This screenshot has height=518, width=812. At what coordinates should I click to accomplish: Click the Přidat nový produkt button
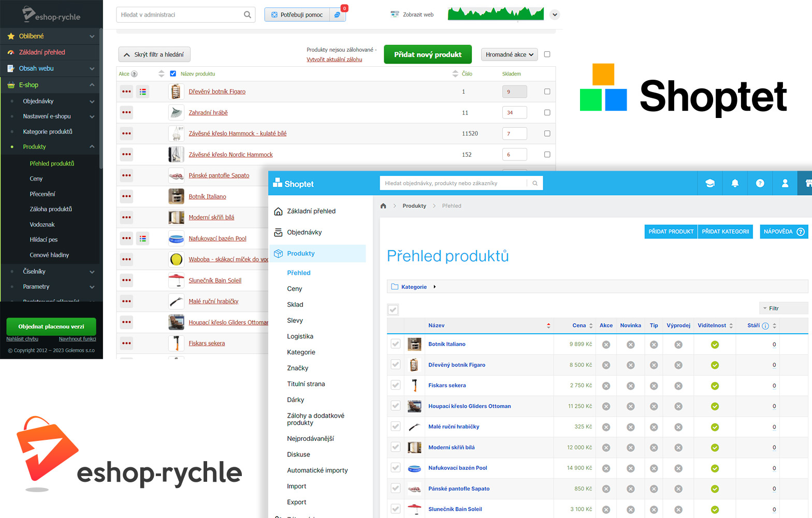[x=428, y=54]
